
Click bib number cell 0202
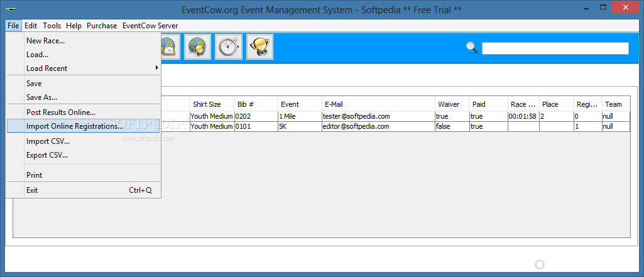coord(256,117)
